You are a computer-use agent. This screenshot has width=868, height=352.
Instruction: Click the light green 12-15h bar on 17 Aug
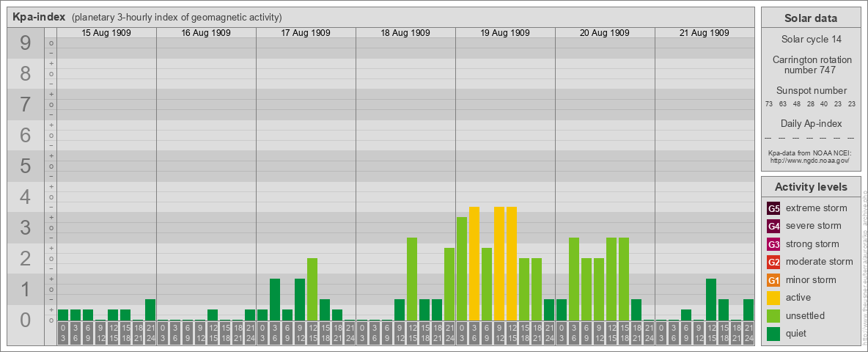coord(312,289)
